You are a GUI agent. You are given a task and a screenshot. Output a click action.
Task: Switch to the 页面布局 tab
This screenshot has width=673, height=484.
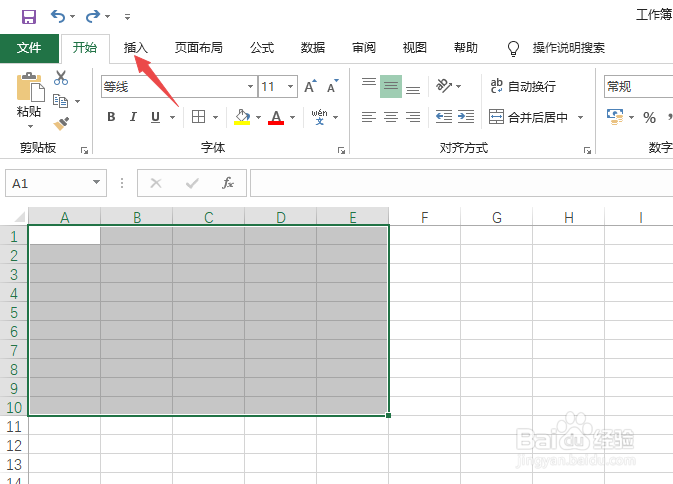coord(199,48)
